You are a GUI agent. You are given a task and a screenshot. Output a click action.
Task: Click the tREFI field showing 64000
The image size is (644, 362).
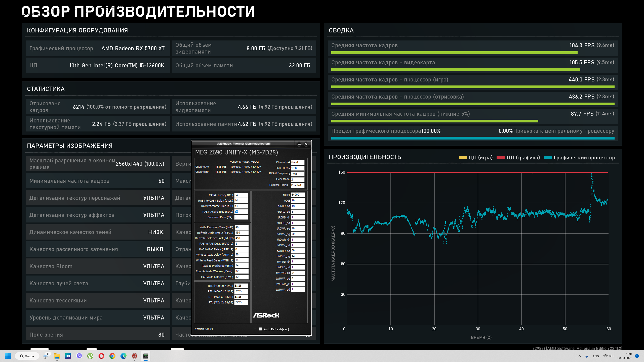pyautogui.click(x=298, y=195)
